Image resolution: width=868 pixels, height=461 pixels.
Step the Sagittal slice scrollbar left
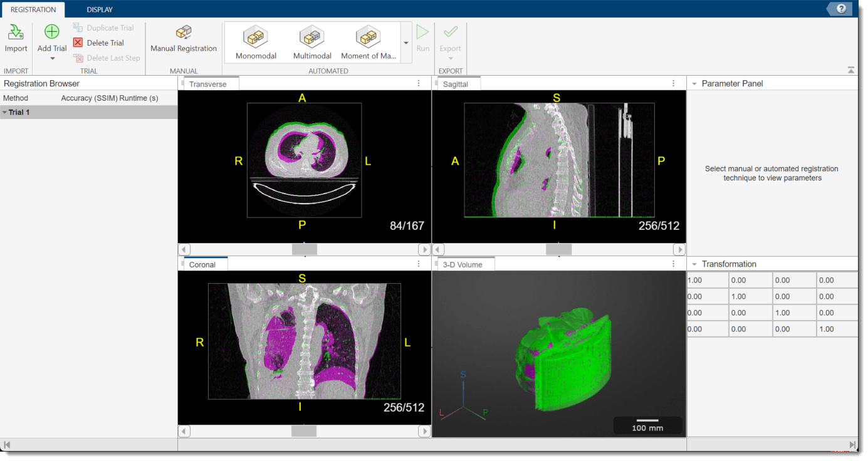[439, 249]
